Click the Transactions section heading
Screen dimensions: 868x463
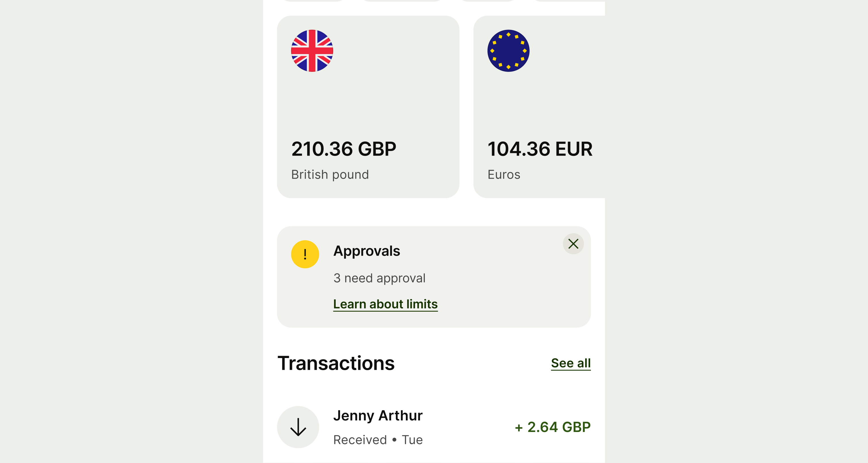point(336,363)
